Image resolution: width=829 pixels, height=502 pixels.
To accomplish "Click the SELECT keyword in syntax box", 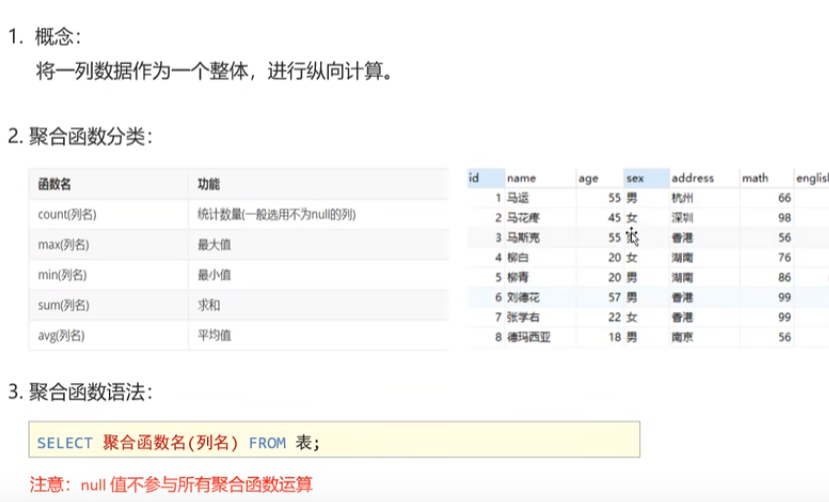I will [65, 443].
